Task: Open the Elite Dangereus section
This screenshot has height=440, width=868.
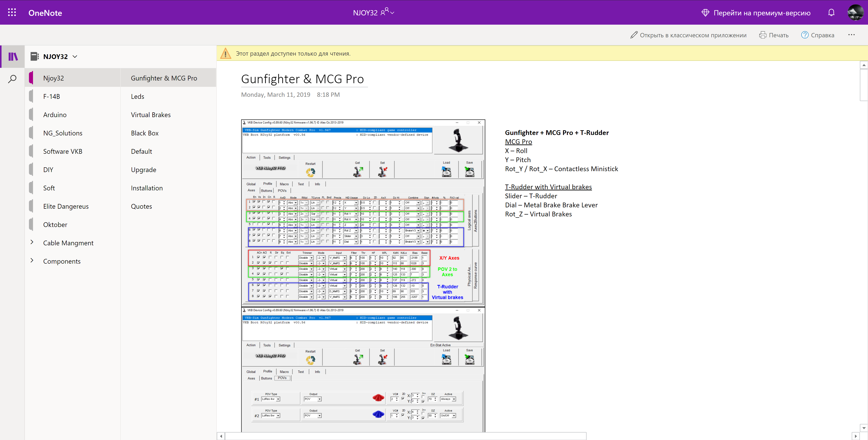Action: coord(73,206)
